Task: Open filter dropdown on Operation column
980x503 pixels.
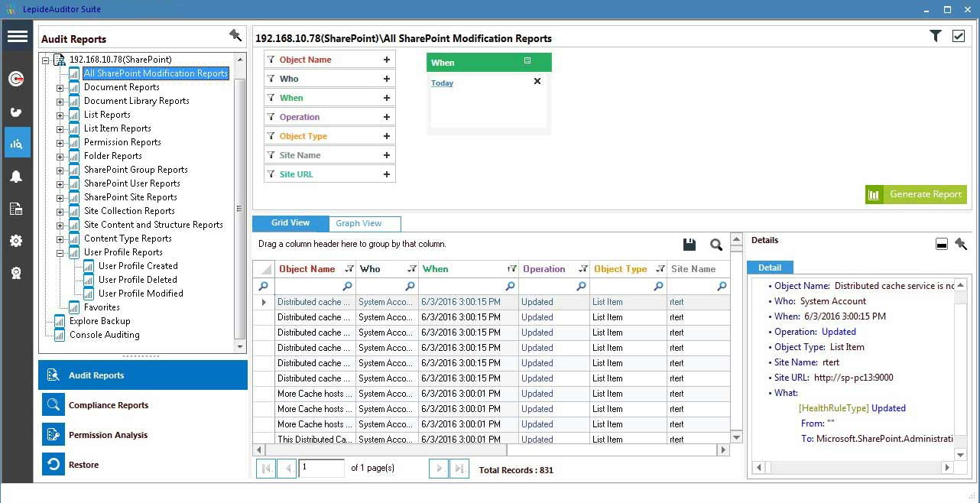Action: pos(584,269)
